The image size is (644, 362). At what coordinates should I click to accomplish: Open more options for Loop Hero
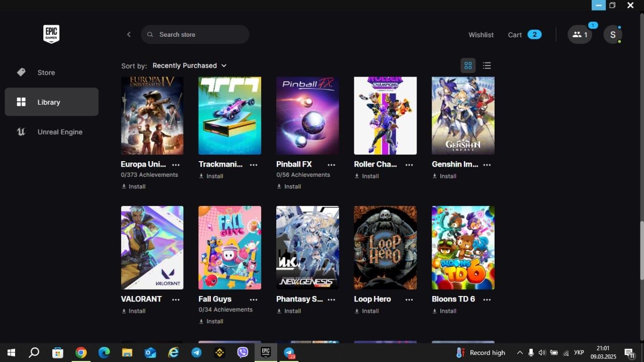click(409, 300)
